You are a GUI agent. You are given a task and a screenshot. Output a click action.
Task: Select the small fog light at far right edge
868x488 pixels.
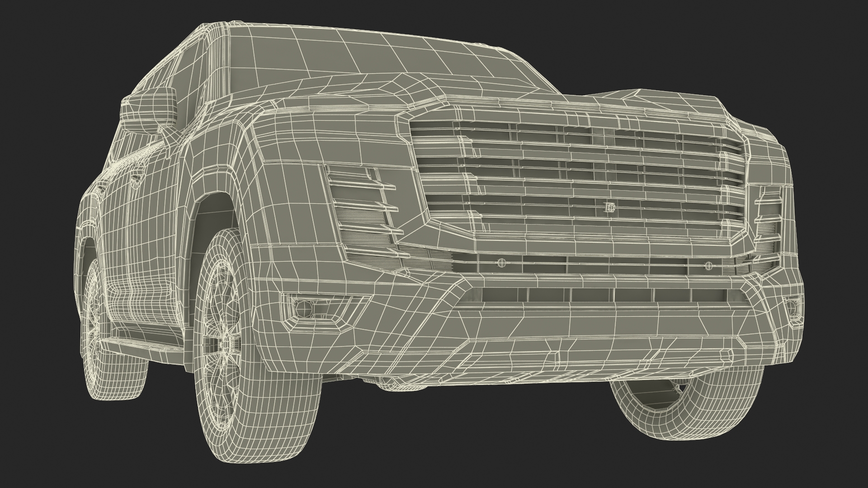792,308
